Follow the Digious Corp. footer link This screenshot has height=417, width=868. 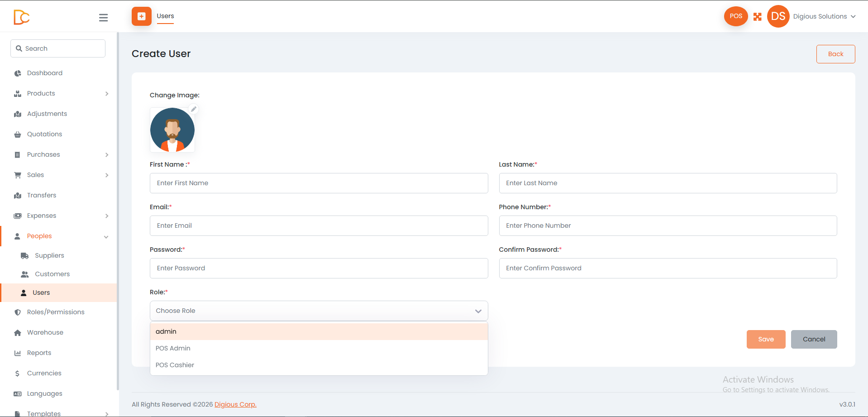235,404
